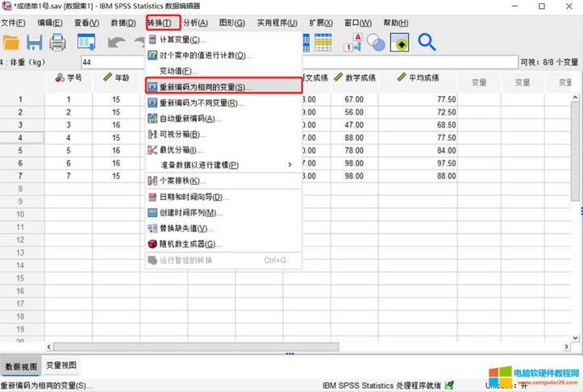583x392 pixels.
Task: Switch to 数据视图 tab
Action: click(x=21, y=367)
